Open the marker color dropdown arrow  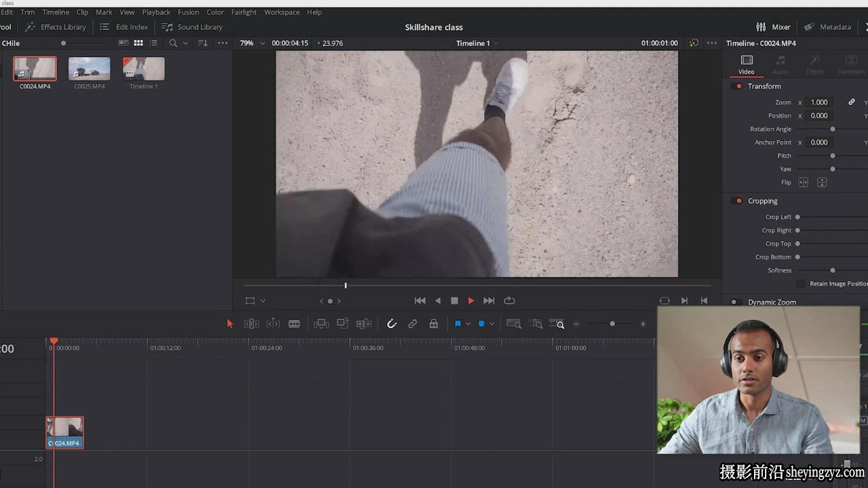coord(492,324)
